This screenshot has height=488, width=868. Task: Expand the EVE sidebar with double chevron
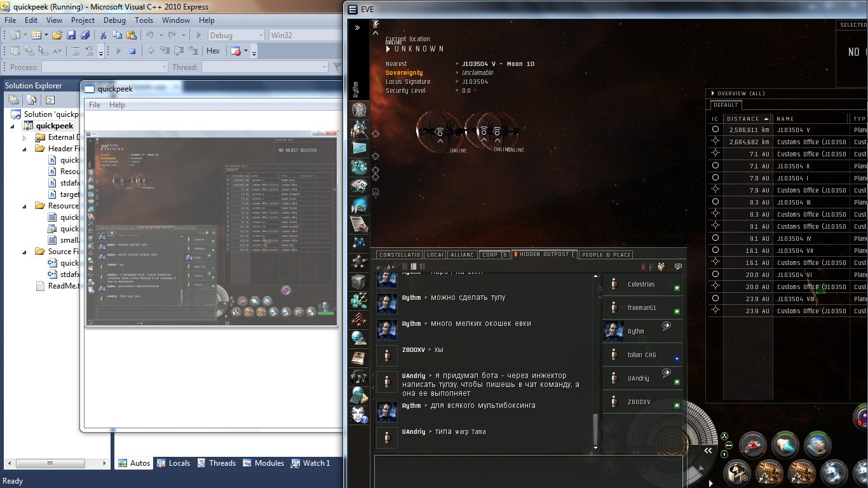point(357,28)
